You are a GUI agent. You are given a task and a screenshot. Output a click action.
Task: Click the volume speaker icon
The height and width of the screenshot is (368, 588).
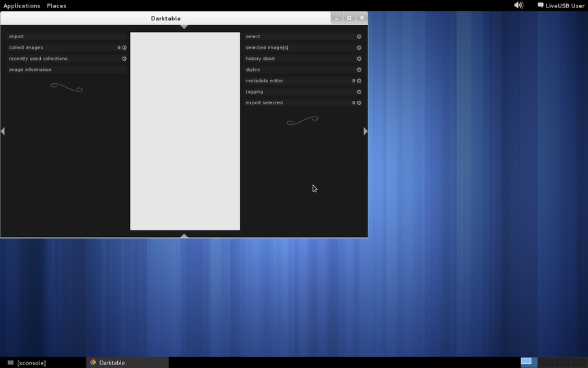pos(519,5)
